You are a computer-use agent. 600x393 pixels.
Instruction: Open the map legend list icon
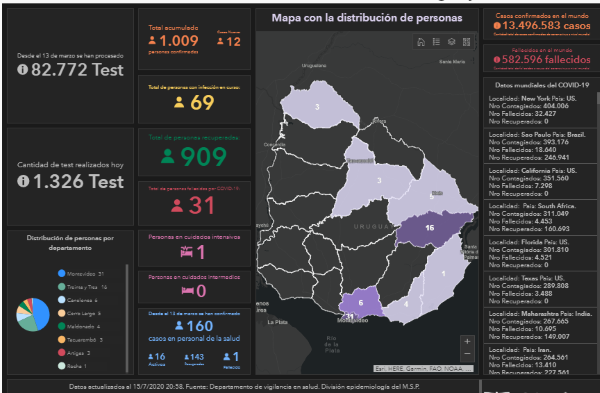(x=436, y=42)
